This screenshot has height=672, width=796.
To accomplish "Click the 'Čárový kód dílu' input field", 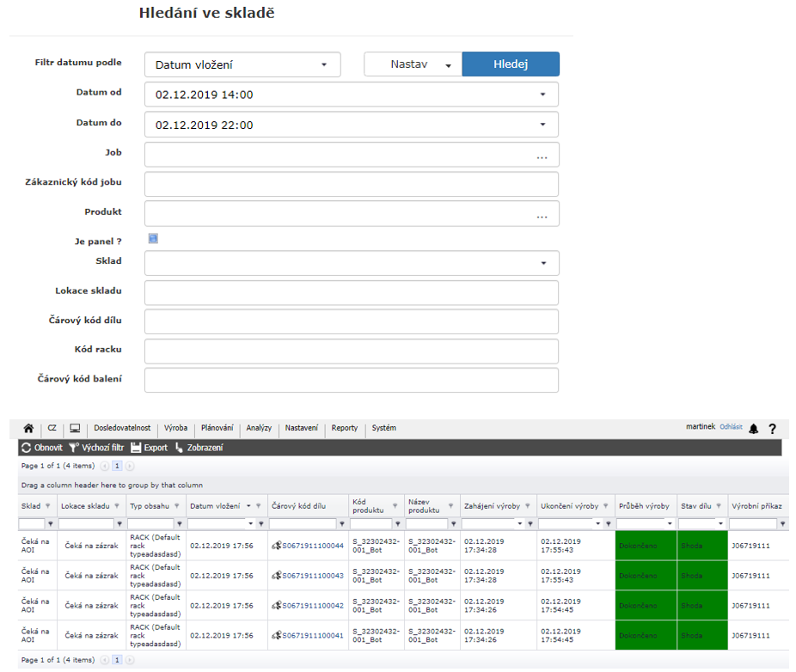I will pyautogui.click(x=352, y=321).
